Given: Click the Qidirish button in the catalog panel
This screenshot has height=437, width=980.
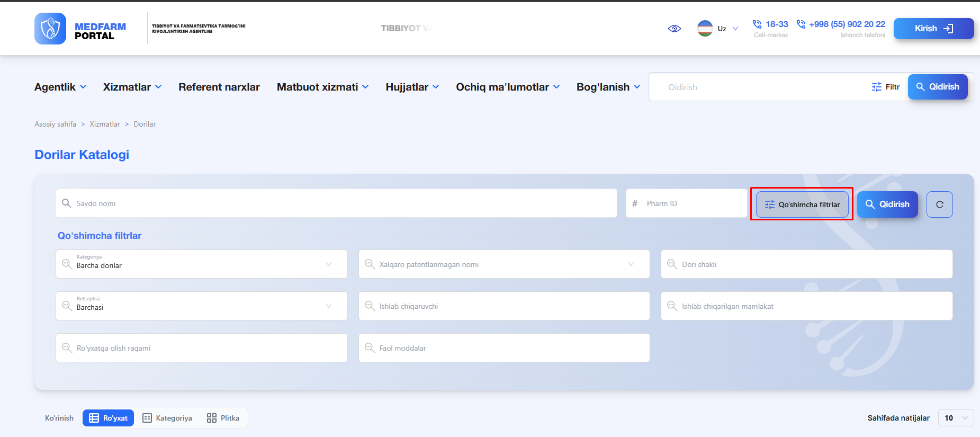Looking at the screenshot, I should tap(887, 204).
